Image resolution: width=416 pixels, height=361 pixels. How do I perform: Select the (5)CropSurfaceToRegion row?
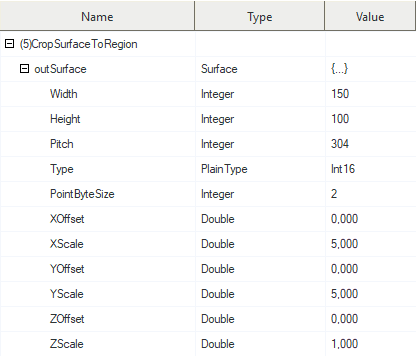208,44
